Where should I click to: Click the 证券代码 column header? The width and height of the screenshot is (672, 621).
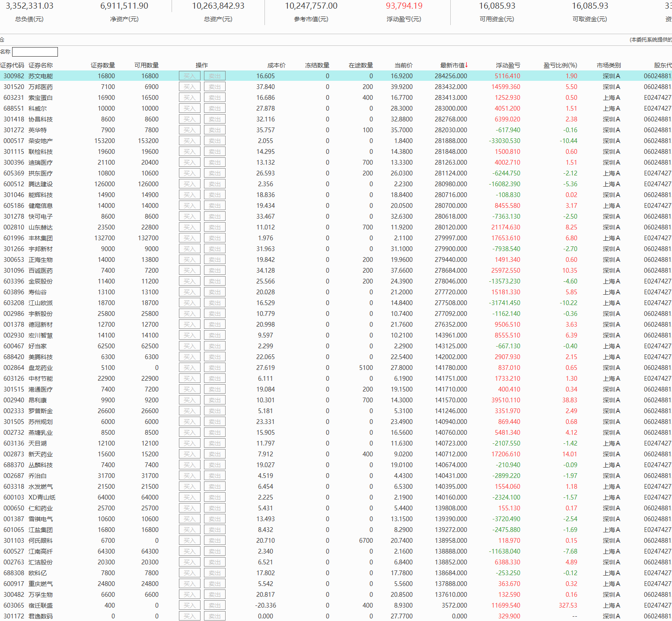coord(13,65)
